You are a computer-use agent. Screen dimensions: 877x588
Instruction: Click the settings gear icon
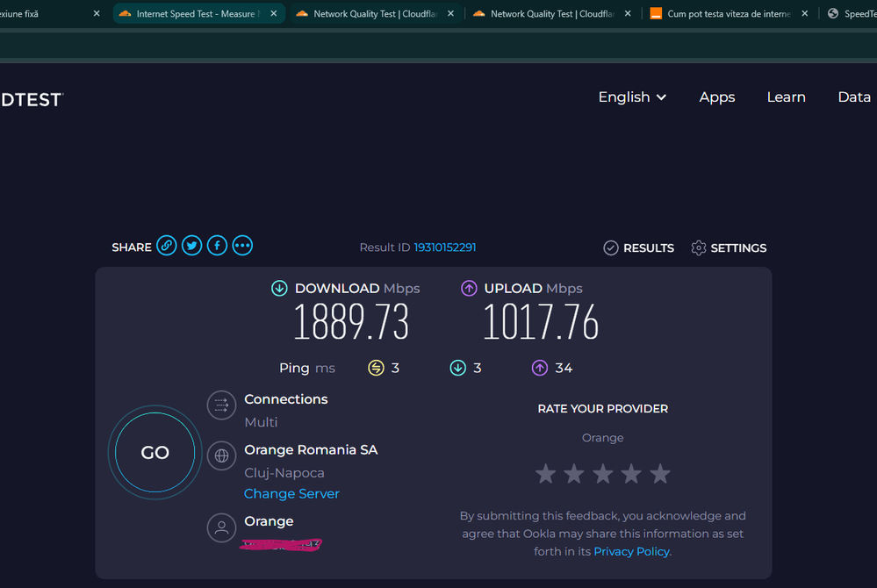[699, 247]
